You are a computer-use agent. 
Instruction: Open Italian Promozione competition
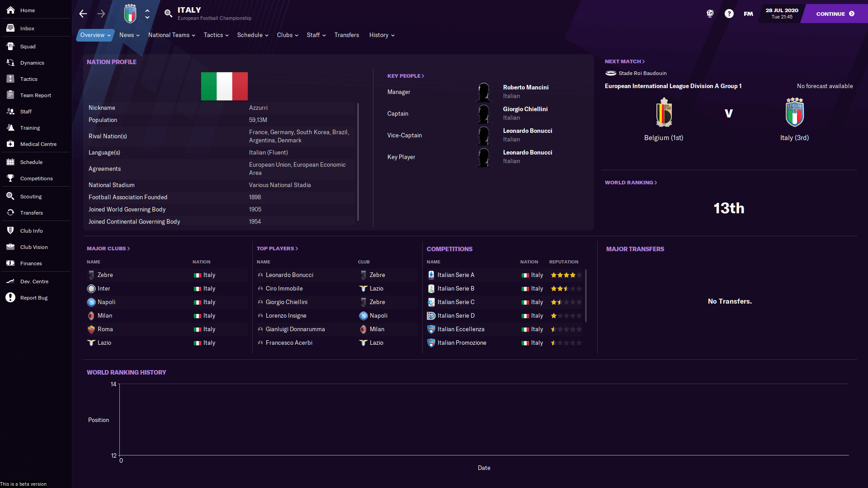tap(462, 343)
